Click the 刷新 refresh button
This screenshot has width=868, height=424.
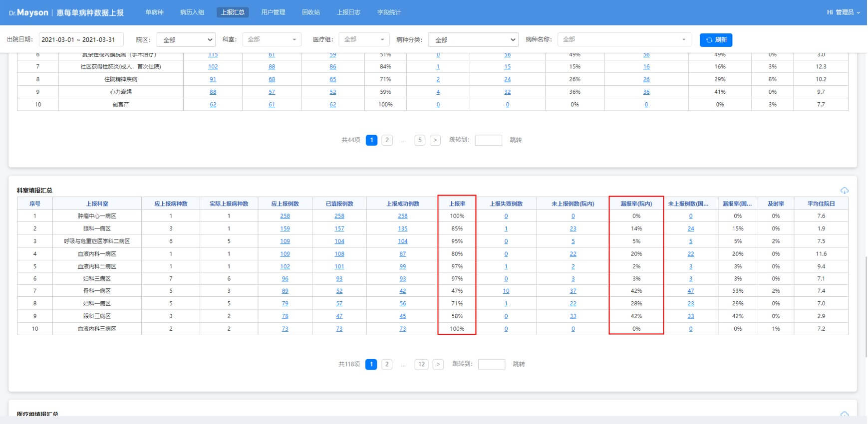715,40
